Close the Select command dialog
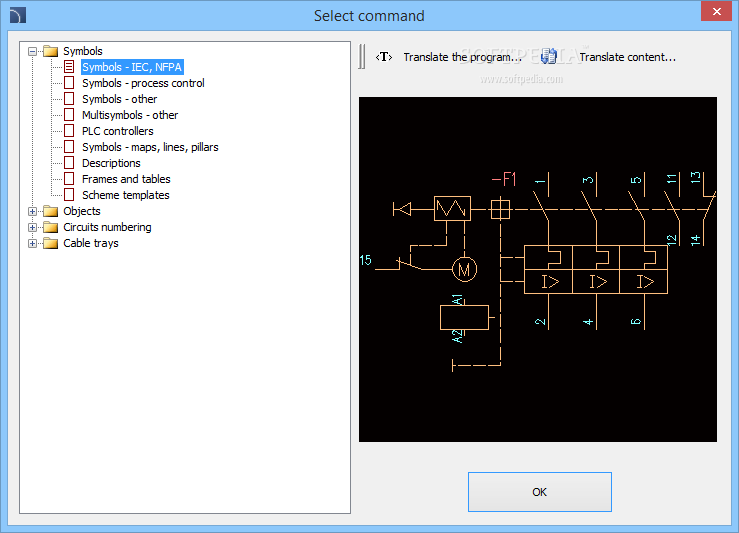739x533 pixels. point(716,11)
